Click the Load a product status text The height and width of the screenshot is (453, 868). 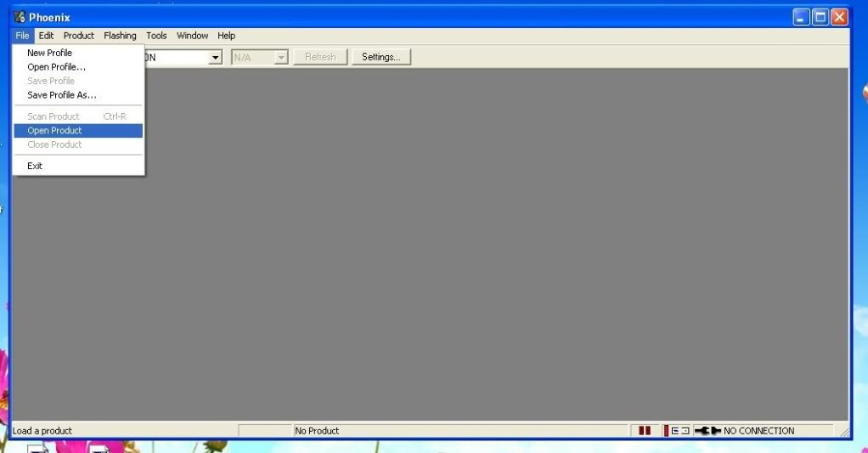(x=42, y=431)
